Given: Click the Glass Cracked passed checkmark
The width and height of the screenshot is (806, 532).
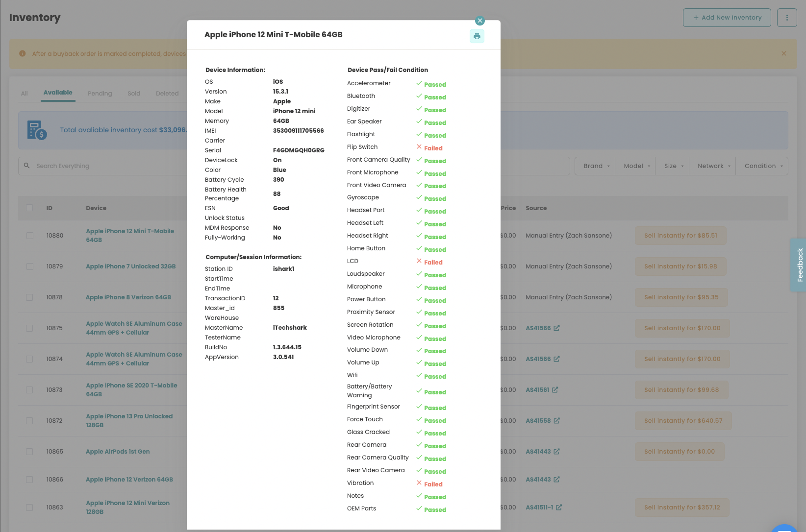Looking at the screenshot, I should click(419, 432).
